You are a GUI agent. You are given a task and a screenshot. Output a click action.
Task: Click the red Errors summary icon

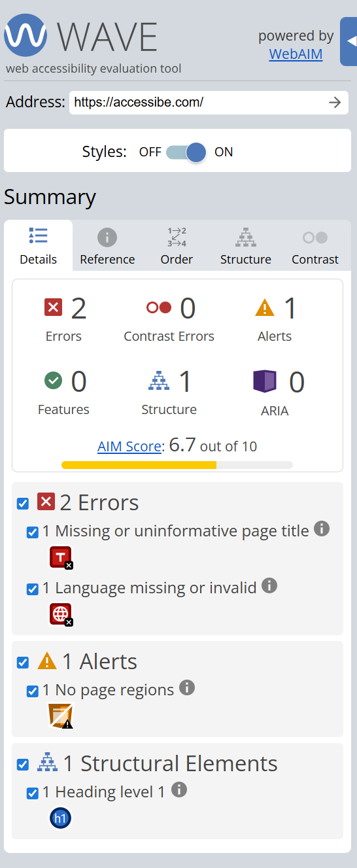point(54,307)
